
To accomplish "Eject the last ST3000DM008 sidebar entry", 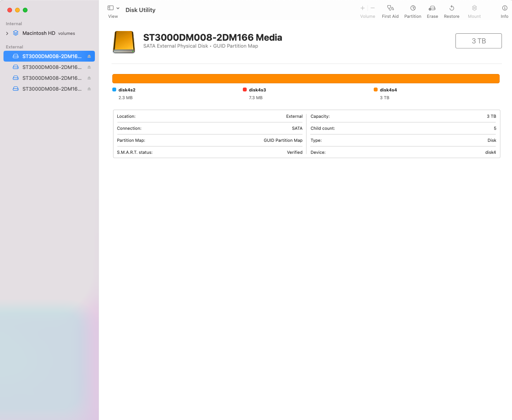I will (x=89, y=89).
